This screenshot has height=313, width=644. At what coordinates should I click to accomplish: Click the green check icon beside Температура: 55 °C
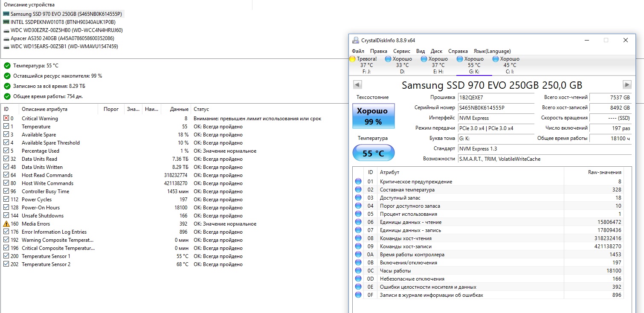(x=7, y=66)
